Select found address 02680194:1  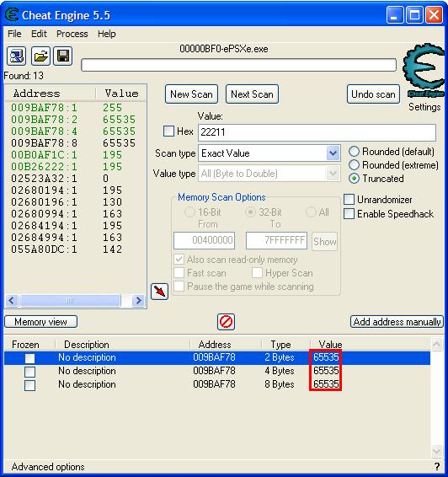click(x=44, y=190)
